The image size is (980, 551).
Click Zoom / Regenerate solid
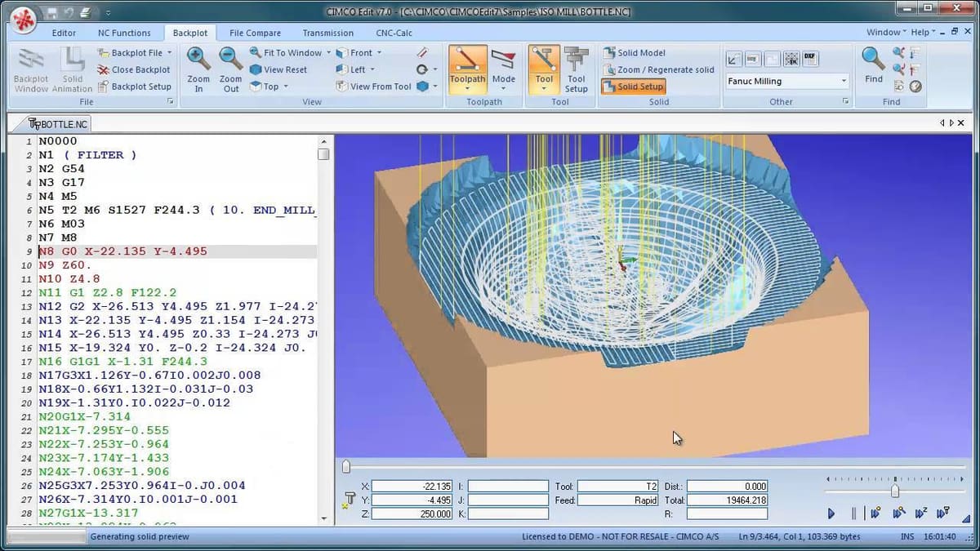click(659, 69)
